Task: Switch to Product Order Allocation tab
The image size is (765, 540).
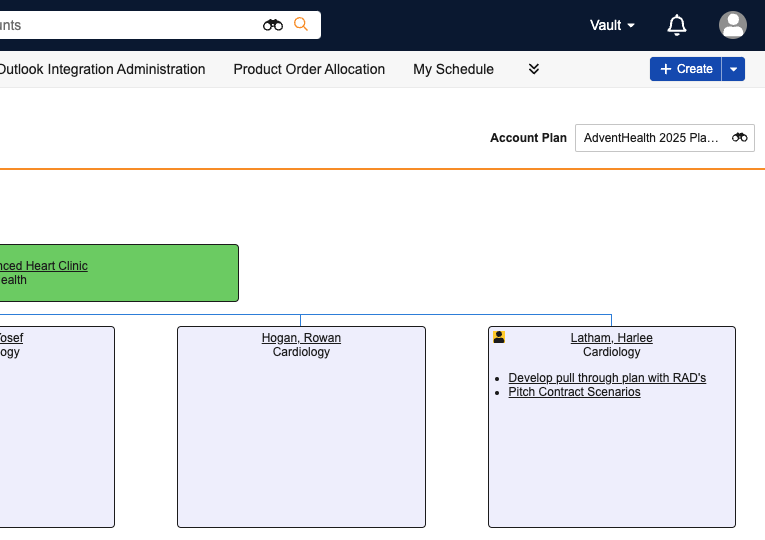Action: point(309,69)
